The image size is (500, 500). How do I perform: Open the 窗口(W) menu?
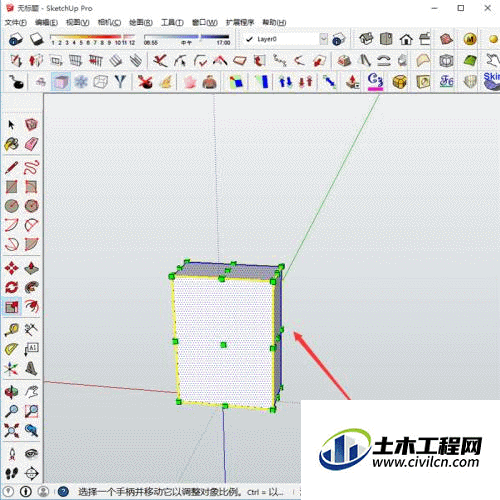pos(205,23)
